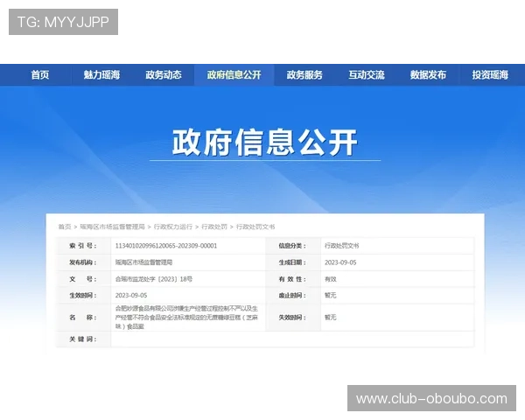
Task: Select the 生效时间 date 2023-09-05
Action: pyautogui.click(x=131, y=296)
